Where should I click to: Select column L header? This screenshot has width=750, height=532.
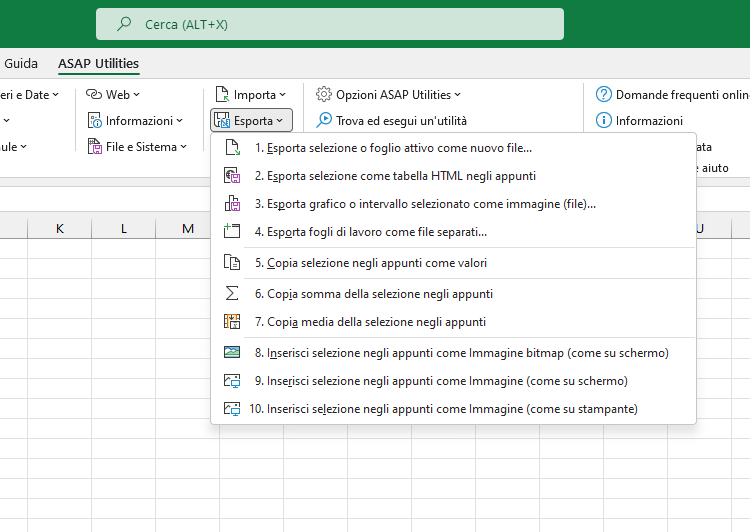coord(123,229)
